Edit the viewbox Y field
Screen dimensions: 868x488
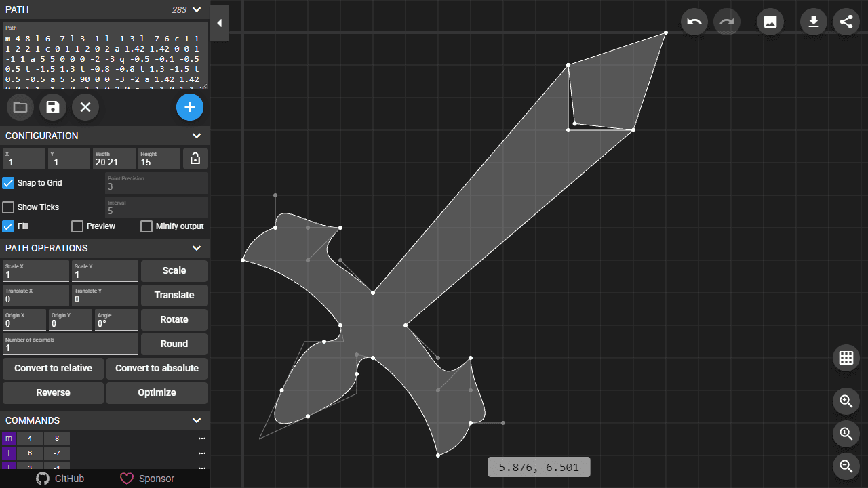(x=68, y=159)
